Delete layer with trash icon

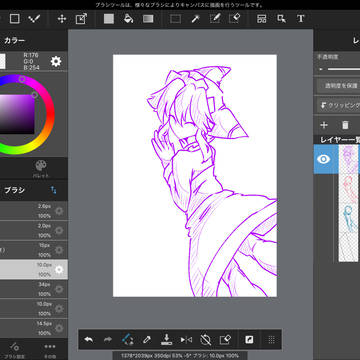pos(345,125)
